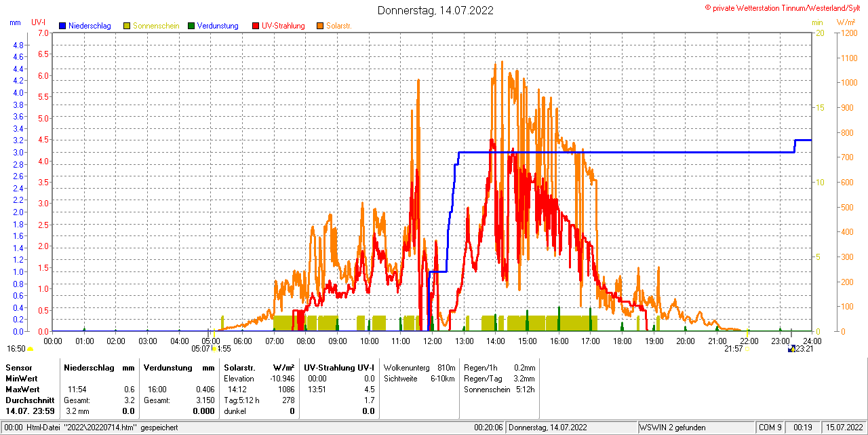Click the sunset marker icon beside 21:57
This screenshot has width=868, height=435.
tap(747, 349)
